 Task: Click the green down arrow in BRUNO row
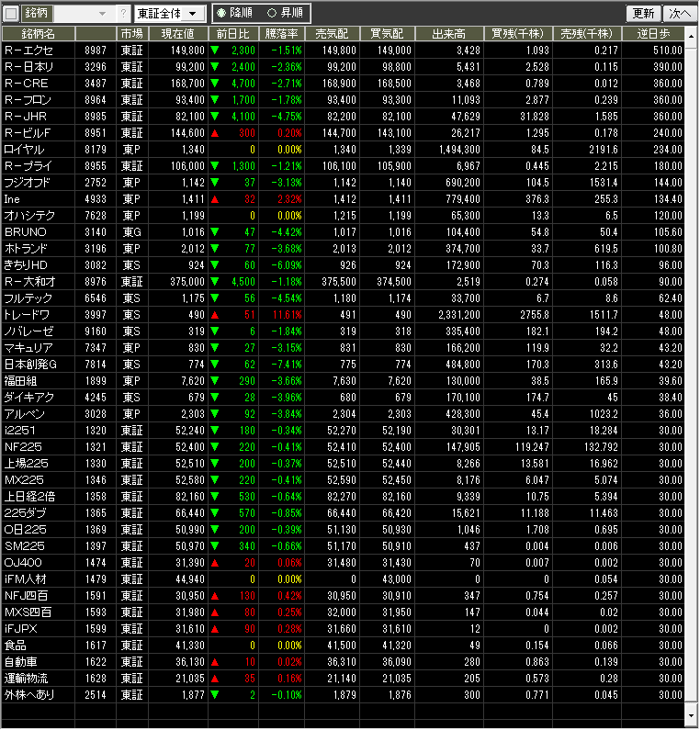(215, 232)
